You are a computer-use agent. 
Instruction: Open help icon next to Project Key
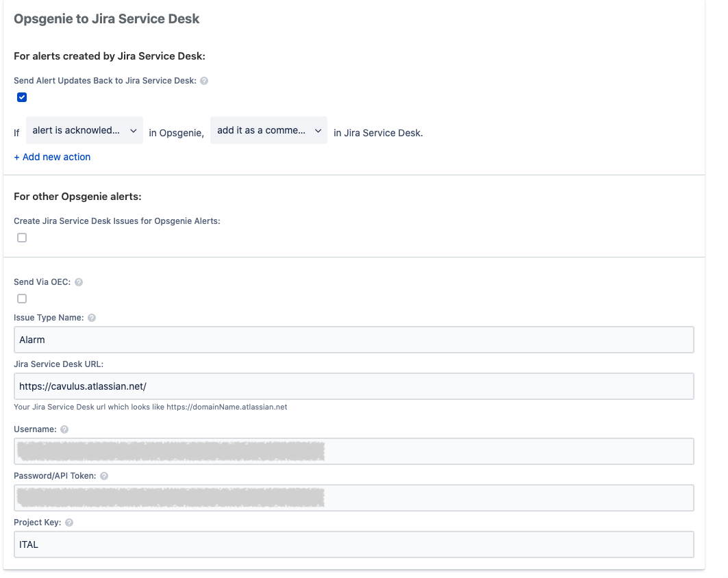pos(69,523)
